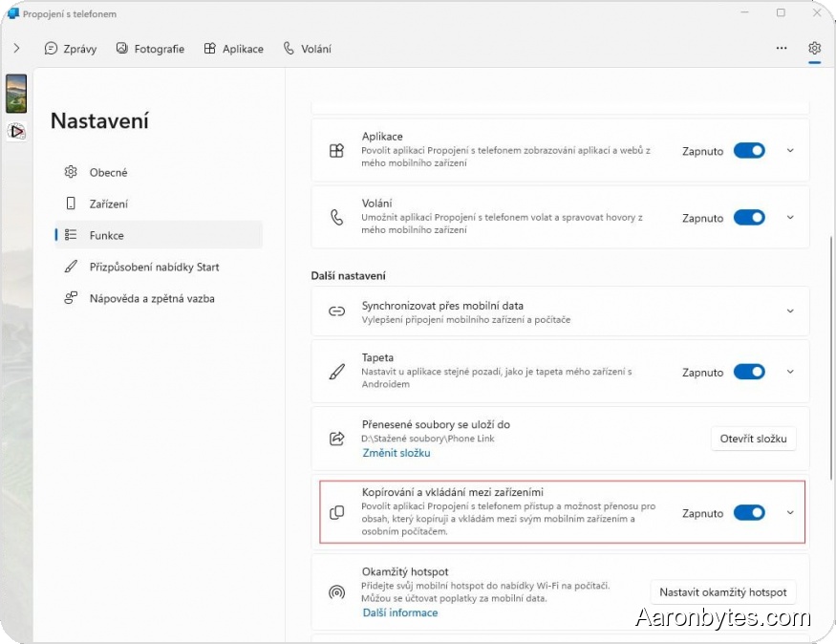Disable the Tapeta toggle
Viewport: 836px width, 644px height.
click(749, 372)
